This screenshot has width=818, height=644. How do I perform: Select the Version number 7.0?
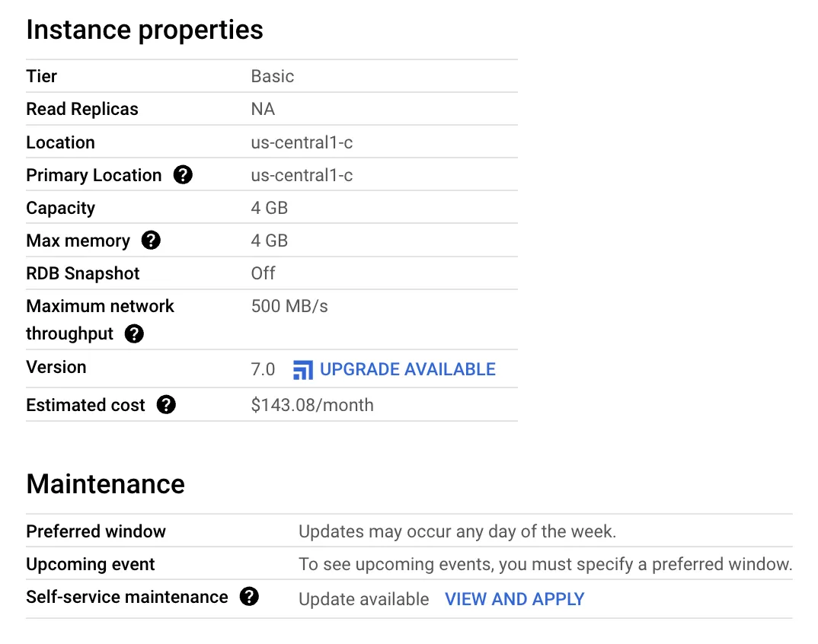(263, 369)
